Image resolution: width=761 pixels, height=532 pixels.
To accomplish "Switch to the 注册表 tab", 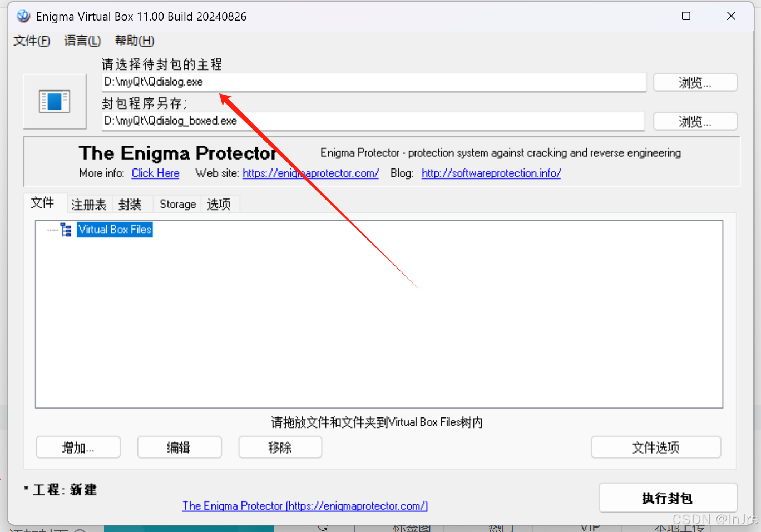I will pyautogui.click(x=89, y=205).
